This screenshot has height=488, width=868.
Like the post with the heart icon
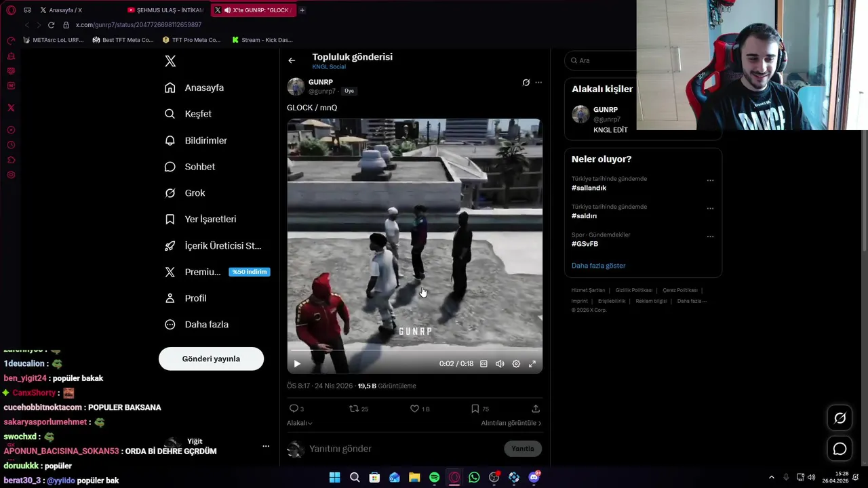point(414,409)
